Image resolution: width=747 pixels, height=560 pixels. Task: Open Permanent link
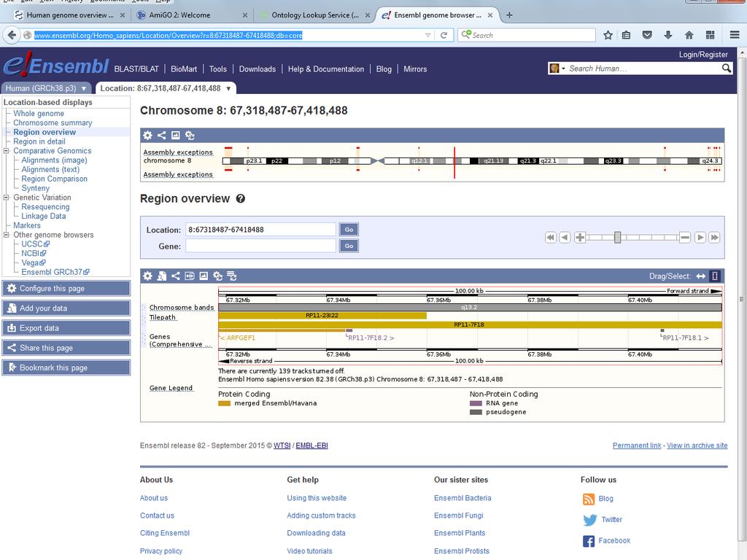pos(636,446)
